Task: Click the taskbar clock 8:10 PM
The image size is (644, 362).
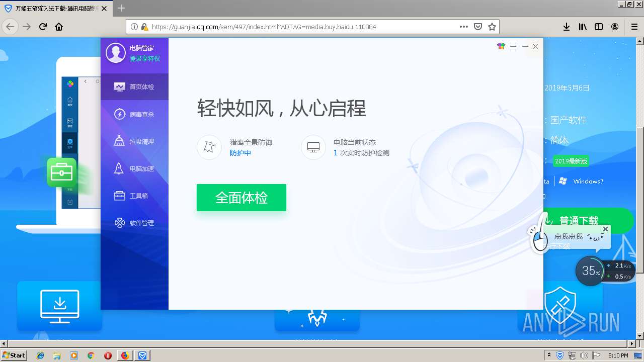Action: [618, 355]
